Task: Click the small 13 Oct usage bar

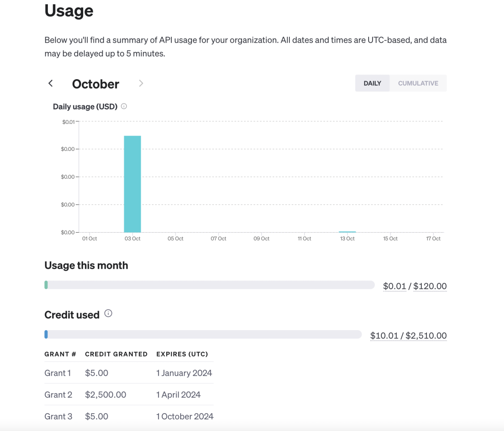Action: (x=347, y=232)
